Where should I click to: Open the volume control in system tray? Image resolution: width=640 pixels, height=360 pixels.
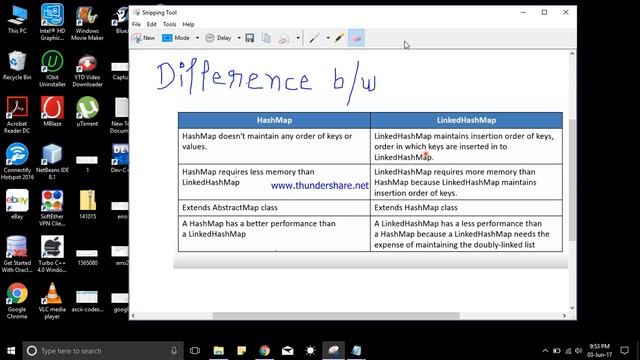[x=578, y=351]
